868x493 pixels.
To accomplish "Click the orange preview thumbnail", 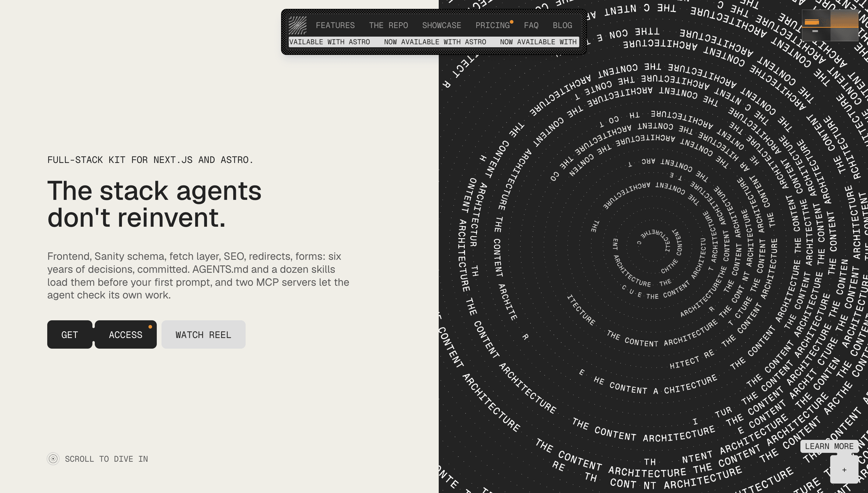I will [830, 25].
